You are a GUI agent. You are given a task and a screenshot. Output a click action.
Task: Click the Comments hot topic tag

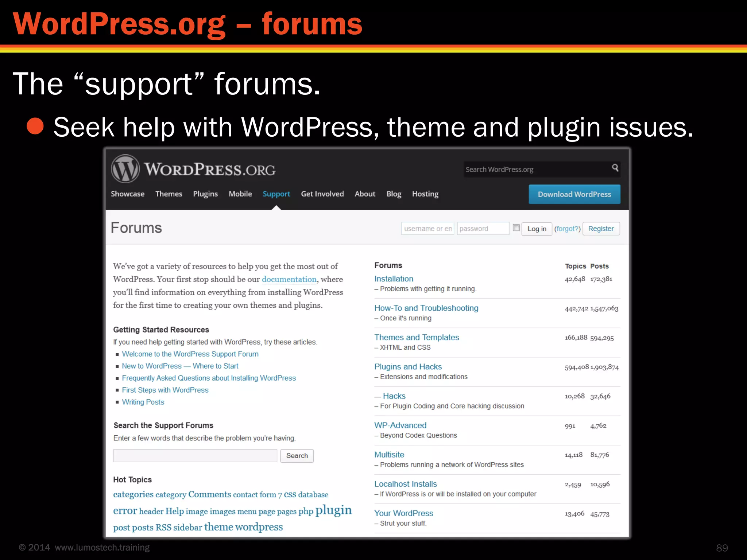pyautogui.click(x=209, y=494)
